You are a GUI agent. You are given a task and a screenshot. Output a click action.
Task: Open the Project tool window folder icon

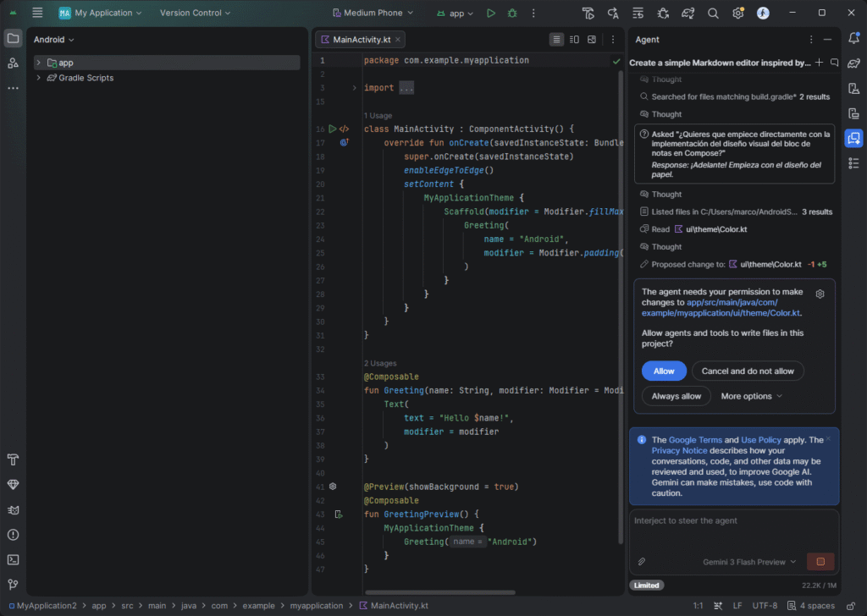coord(13,39)
